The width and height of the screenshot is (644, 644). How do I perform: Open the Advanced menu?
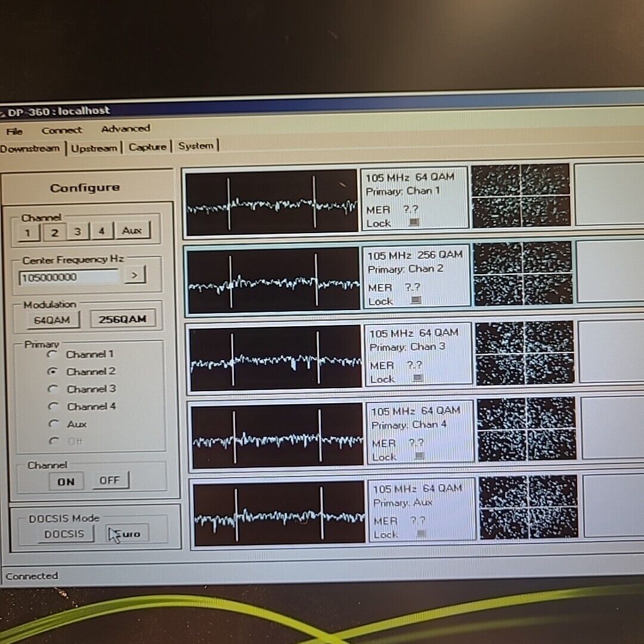click(x=126, y=129)
